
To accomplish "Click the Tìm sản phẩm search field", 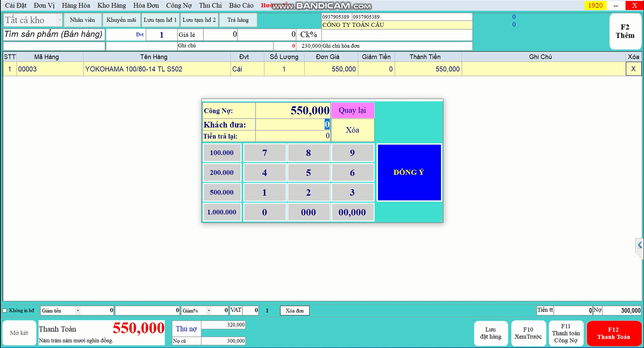I will coord(53,34).
